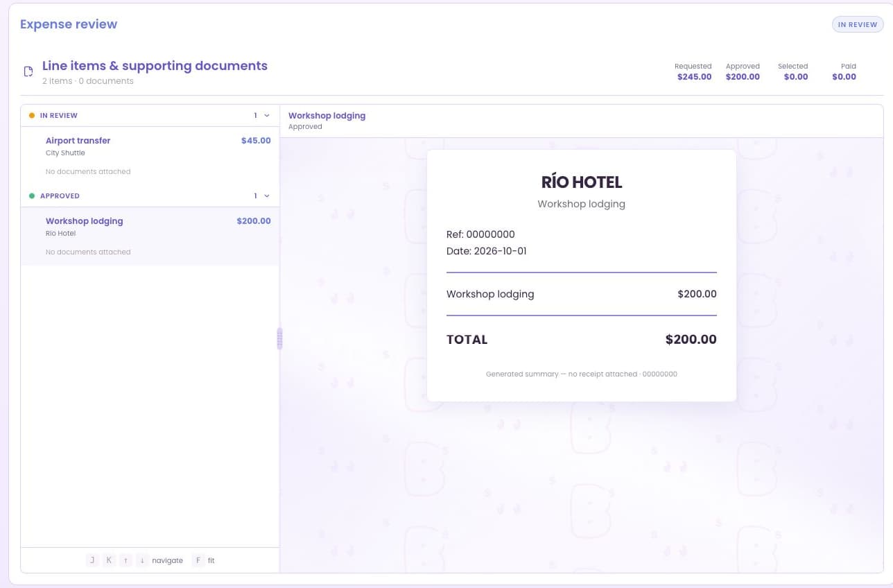Click the Date: 2026-10-01 line
The width and height of the screenshot is (893, 588).
pyautogui.click(x=487, y=251)
